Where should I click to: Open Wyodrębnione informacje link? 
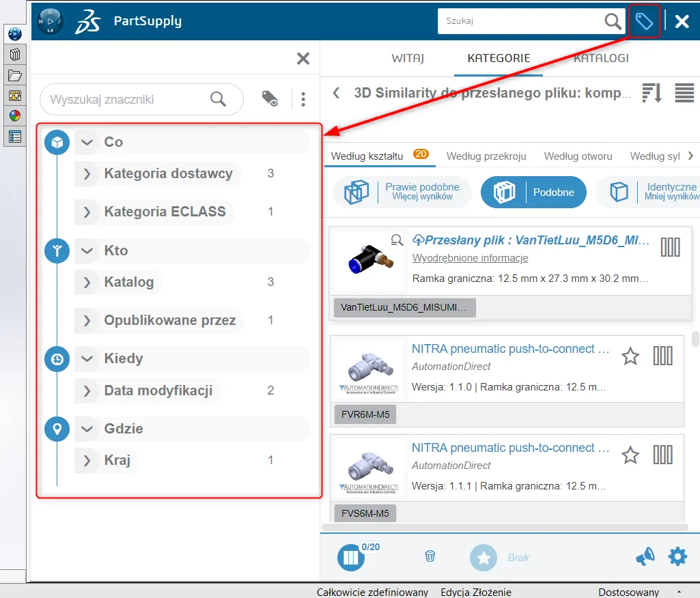coord(470,258)
